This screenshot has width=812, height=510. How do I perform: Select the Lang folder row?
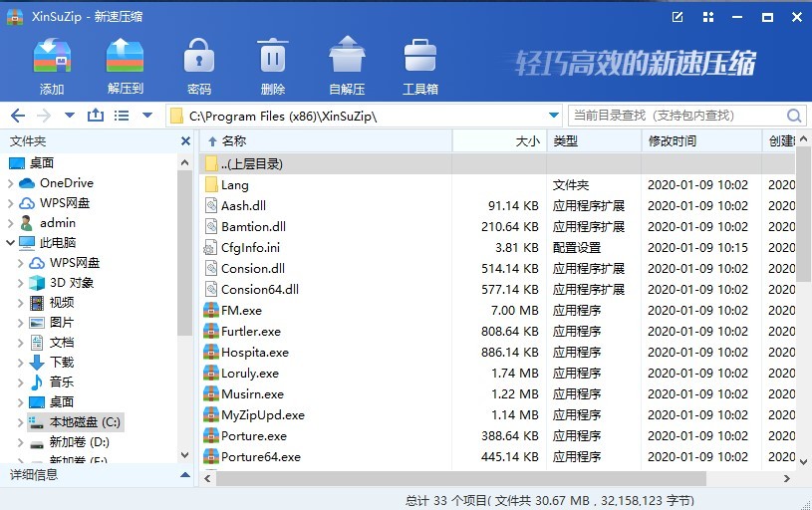click(x=497, y=185)
